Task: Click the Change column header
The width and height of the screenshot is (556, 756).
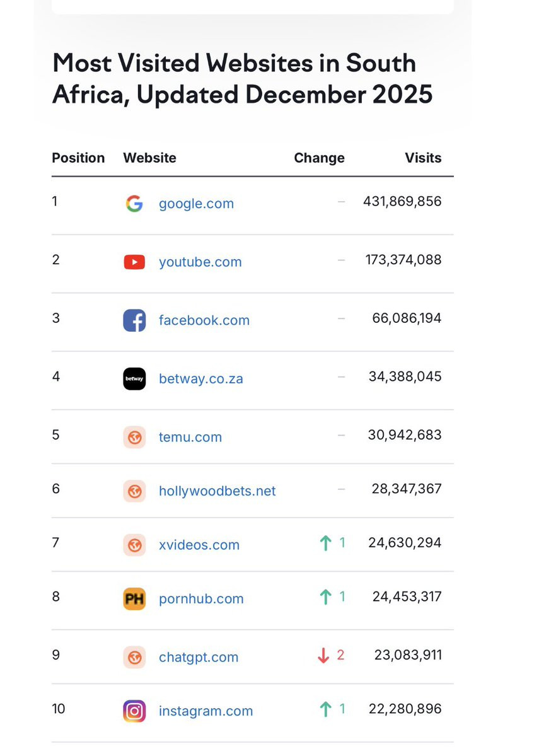Action: tap(319, 158)
